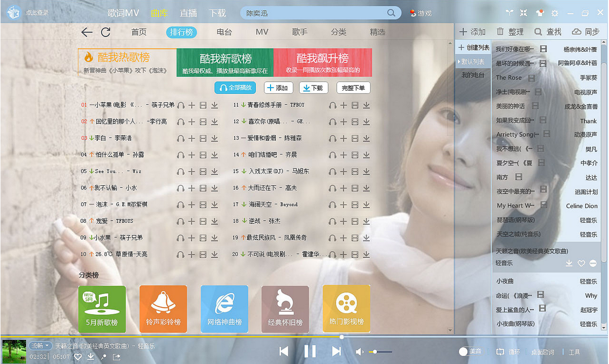The width and height of the screenshot is (609, 364).
Task: Open 流畅 quality dropdown
Action: coord(41,346)
